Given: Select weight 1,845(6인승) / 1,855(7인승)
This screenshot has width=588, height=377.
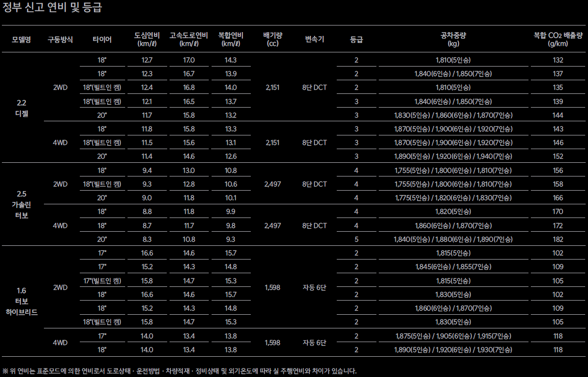Looking at the screenshot, I should pos(453,267).
